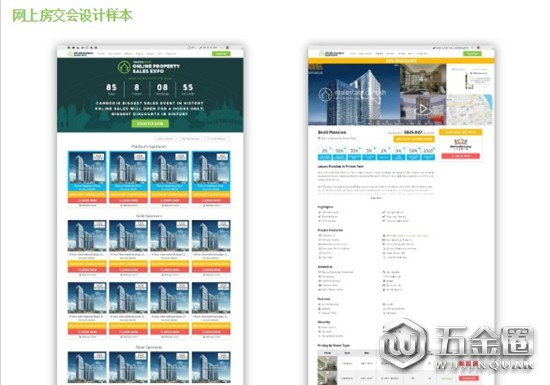Open the first Platinum Sponsors property thumbnail
The height and width of the screenshot is (385, 550).
(x=87, y=168)
